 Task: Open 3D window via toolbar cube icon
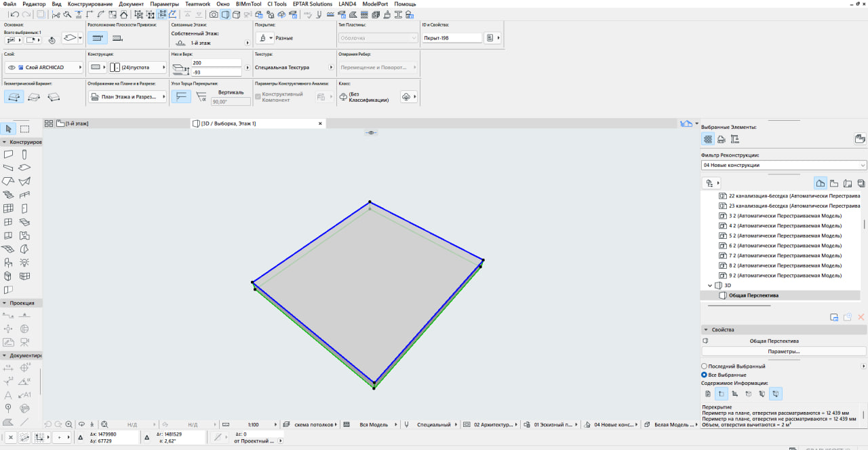tap(236, 14)
